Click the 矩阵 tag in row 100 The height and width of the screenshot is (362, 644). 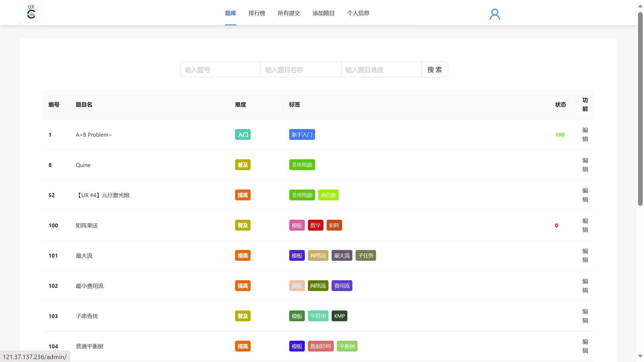[x=334, y=225]
